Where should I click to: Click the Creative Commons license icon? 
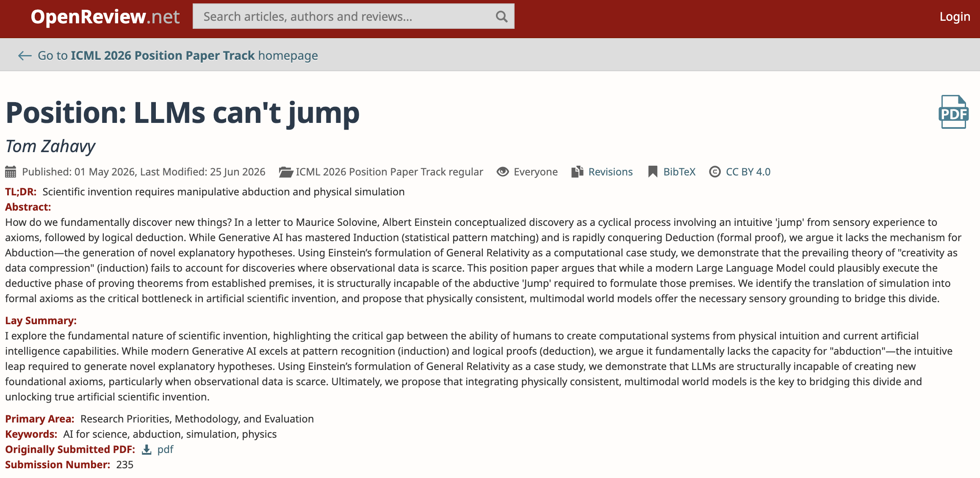click(715, 172)
